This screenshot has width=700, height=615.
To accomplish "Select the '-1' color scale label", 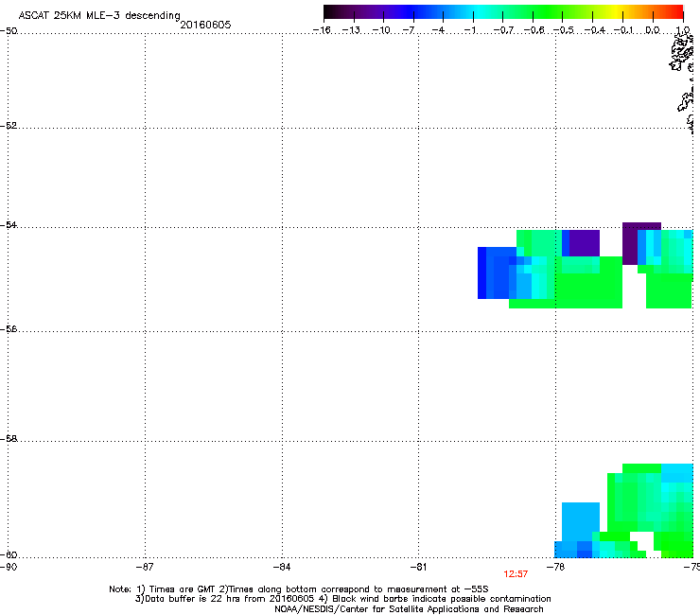I will pyautogui.click(x=469, y=30).
